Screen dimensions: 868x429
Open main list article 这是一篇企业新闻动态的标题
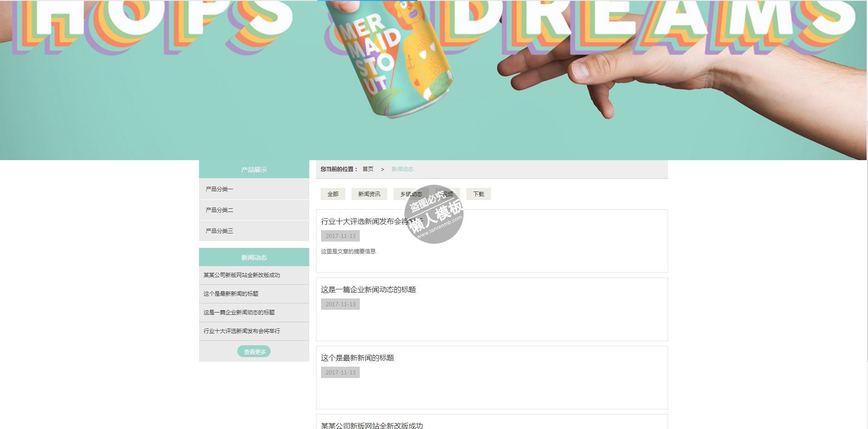point(368,290)
